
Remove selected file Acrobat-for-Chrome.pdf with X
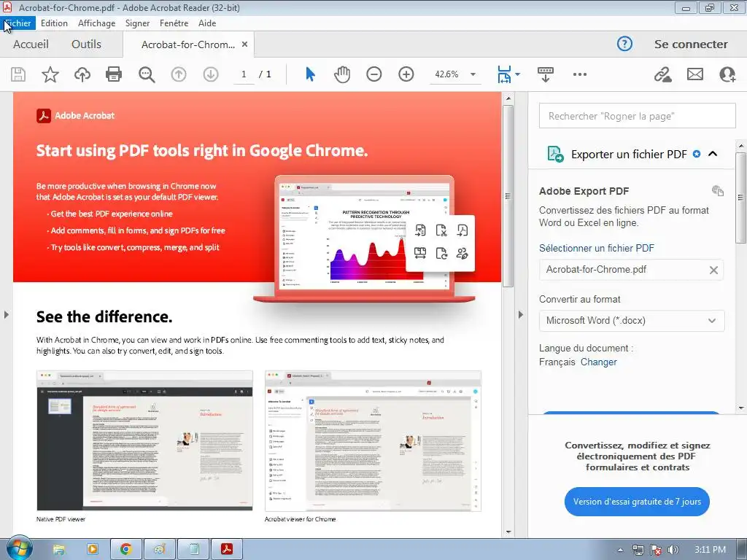[x=713, y=270]
